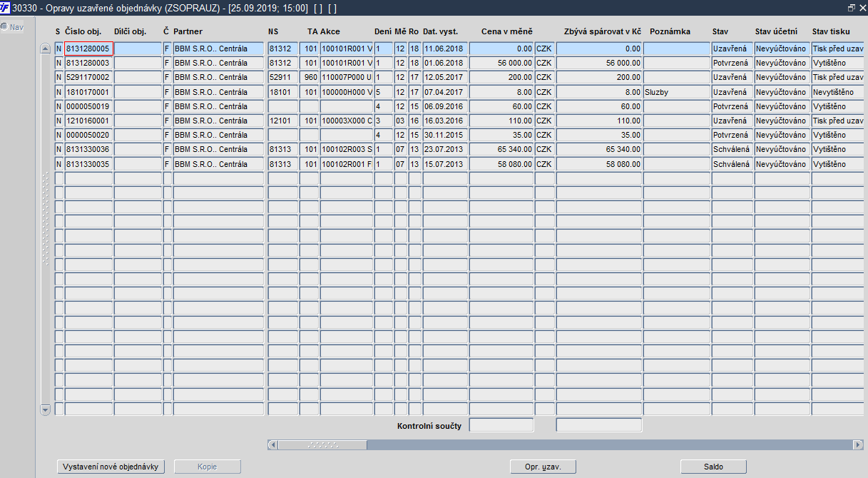Select order number 8131280003 field
The image size is (868, 478).
click(x=89, y=63)
